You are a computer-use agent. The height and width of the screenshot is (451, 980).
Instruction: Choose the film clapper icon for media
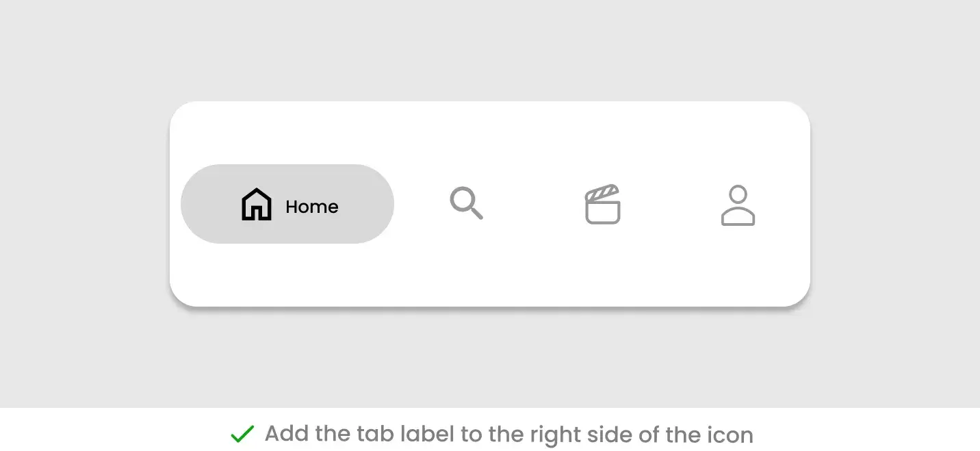(602, 204)
